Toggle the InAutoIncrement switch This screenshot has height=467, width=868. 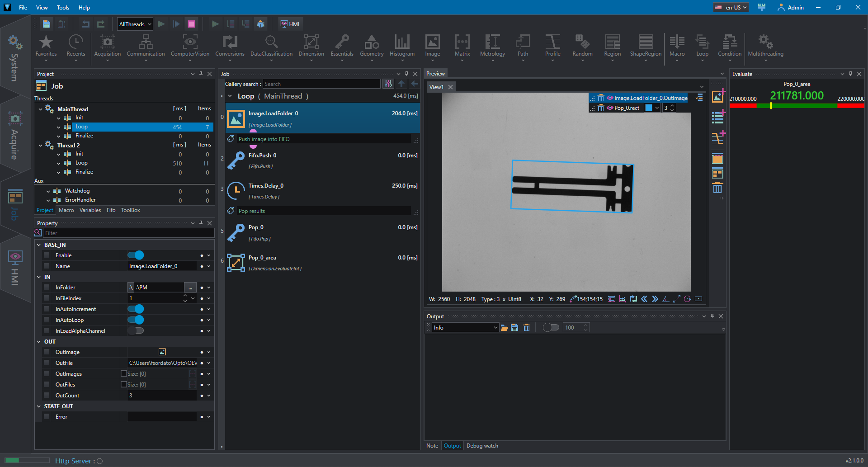pos(136,309)
